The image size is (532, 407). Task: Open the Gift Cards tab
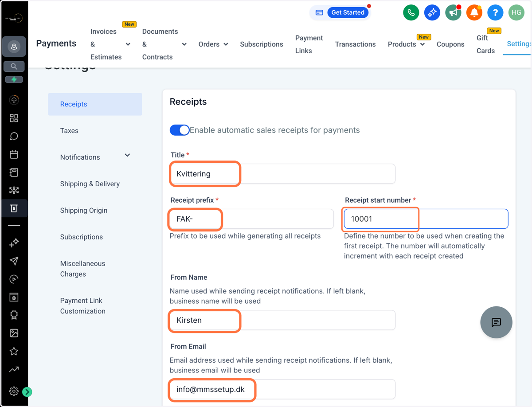[x=485, y=44]
